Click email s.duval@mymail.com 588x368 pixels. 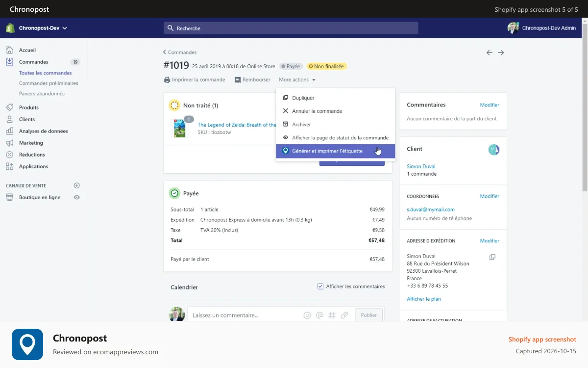click(x=431, y=210)
